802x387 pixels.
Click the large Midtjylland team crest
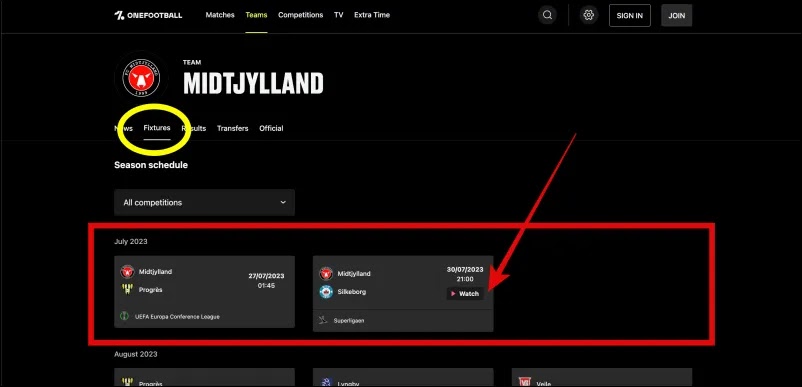[x=141, y=77]
